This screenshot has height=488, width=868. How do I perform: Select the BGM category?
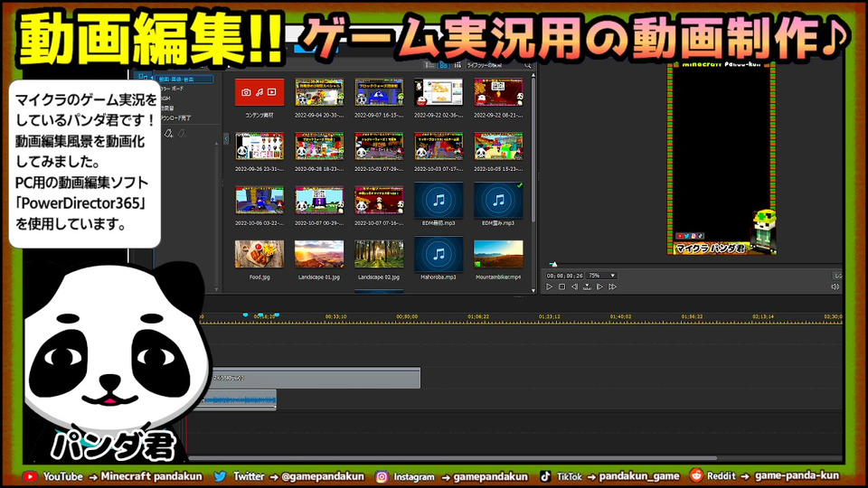(x=165, y=99)
